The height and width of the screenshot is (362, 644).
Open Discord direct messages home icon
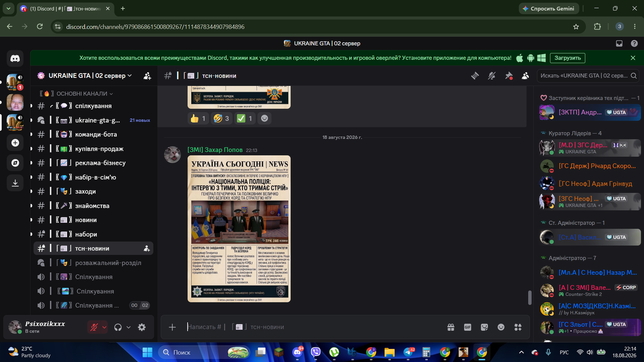15,59
